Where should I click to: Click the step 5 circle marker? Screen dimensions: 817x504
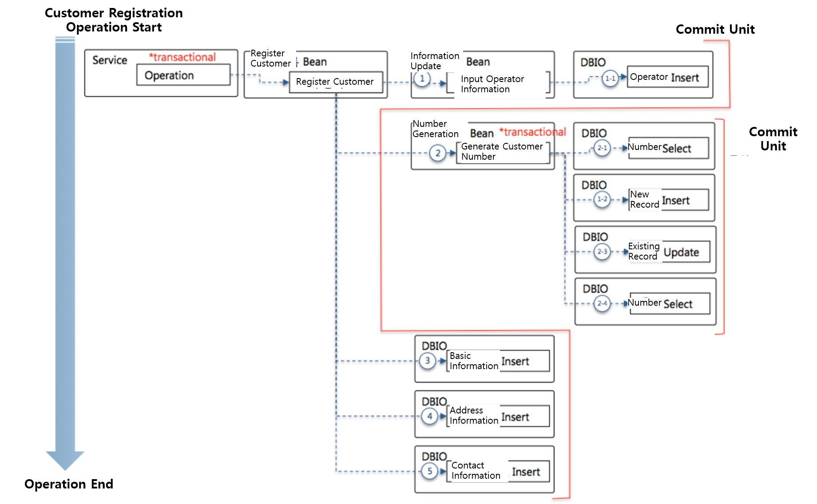(429, 471)
